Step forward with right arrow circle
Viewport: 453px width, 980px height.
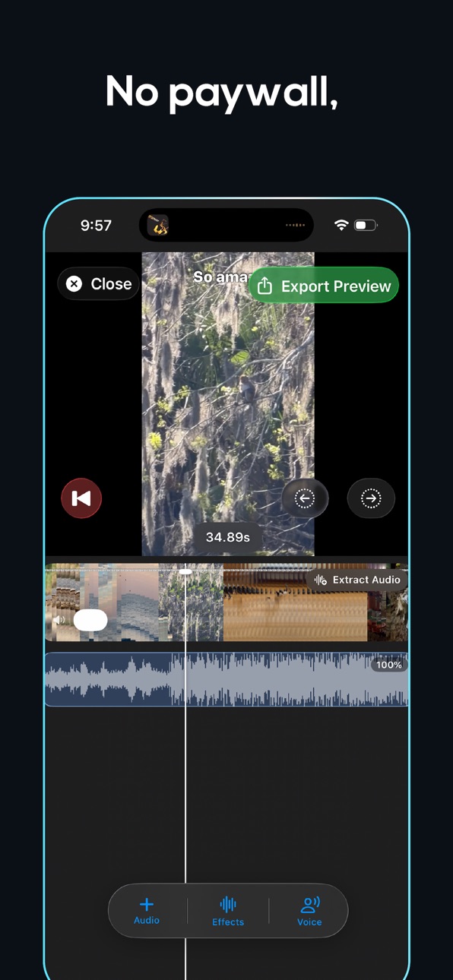(371, 498)
